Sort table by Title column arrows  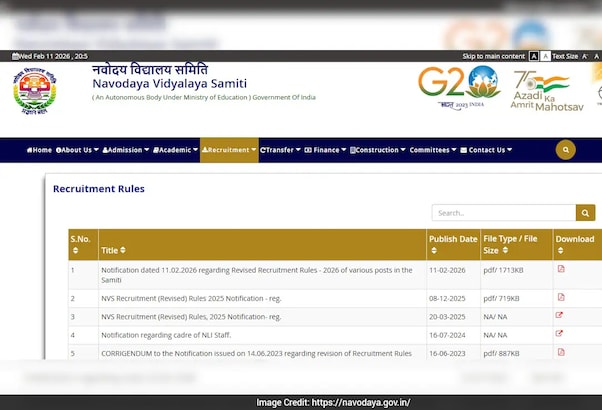123,250
